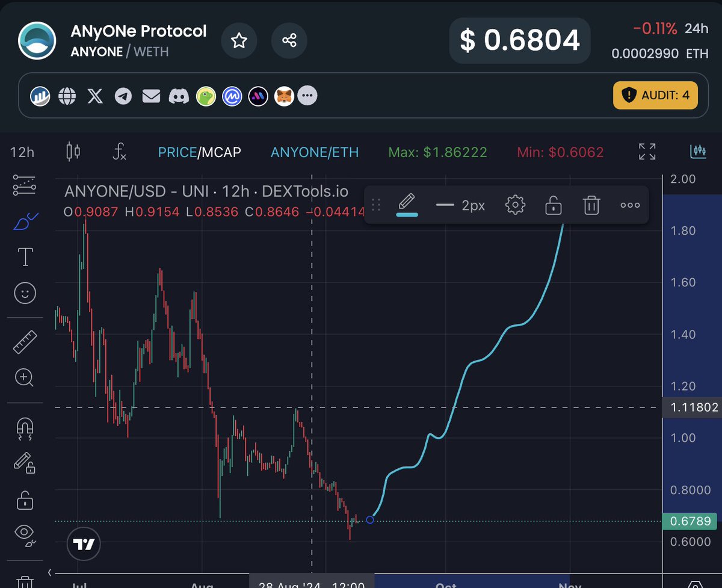Switch chart to MCAP mode

click(x=221, y=152)
